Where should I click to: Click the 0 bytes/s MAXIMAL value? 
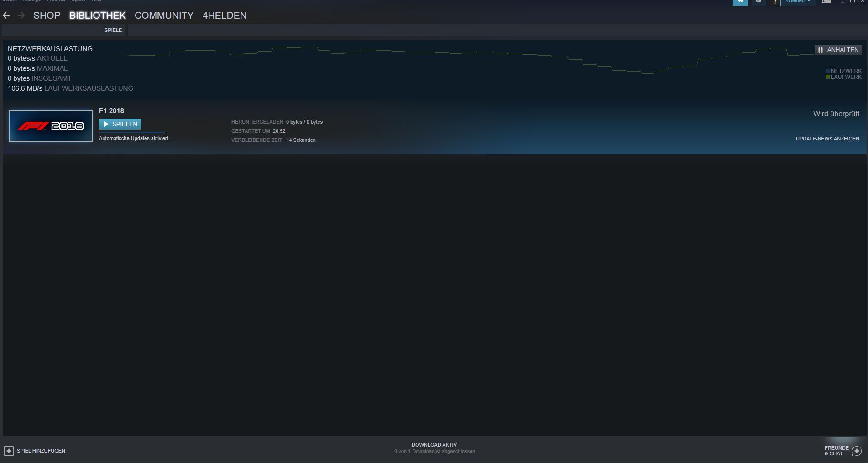point(37,68)
